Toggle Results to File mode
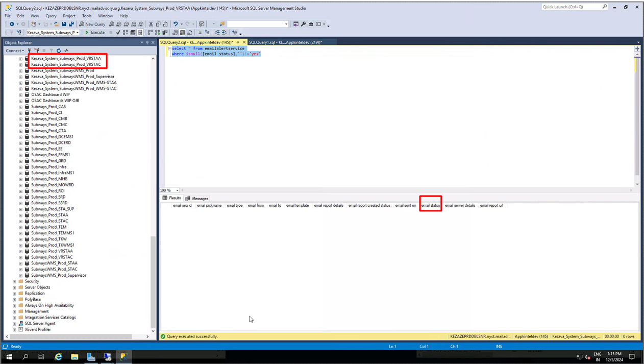The image size is (644, 364). tap(189, 32)
